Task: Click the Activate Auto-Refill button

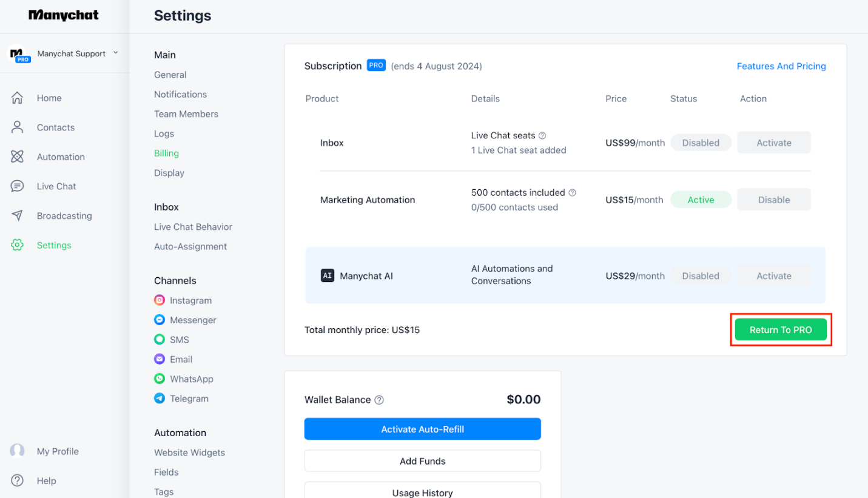Action: (x=422, y=429)
